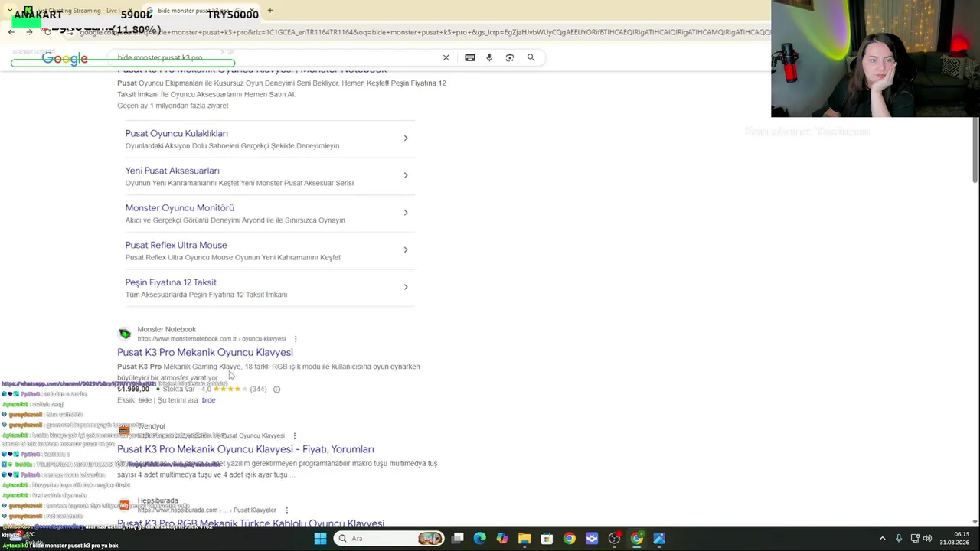Open Trendyol Pusat K3 Pro Fiyatı, Yorumları result
The width and height of the screenshot is (980, 551).
(246, 449)
